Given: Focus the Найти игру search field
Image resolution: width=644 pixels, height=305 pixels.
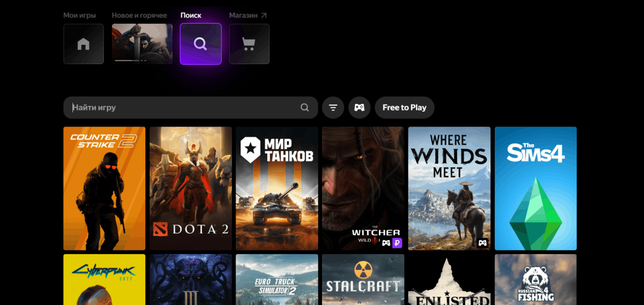Looking at the screenshot, I should click(190, 107).
